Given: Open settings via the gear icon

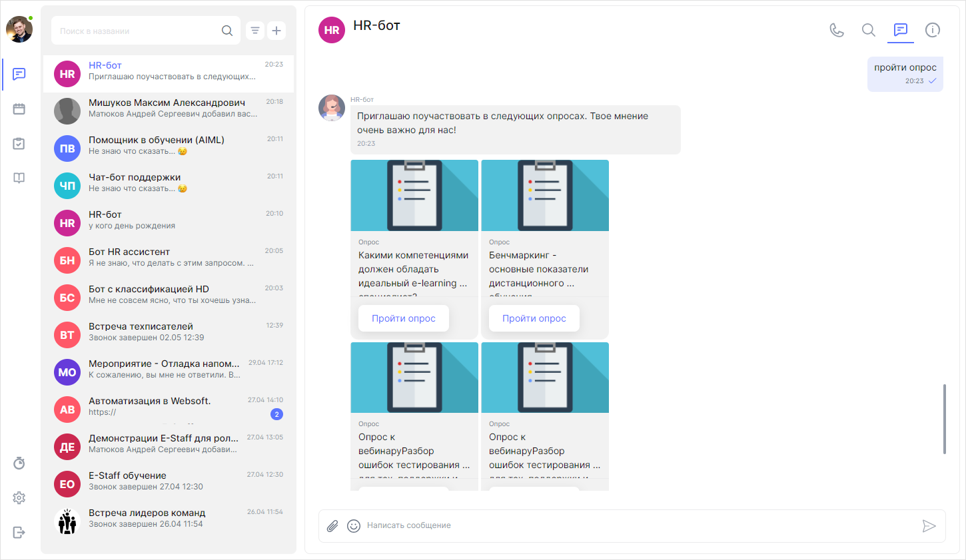Looking at the screenshot, I should pos(19,497).
